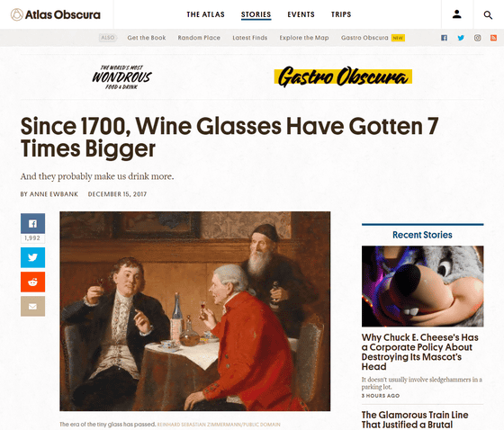
Task: Open RSS feed icon in header
Action: click(x=493, y=38)
